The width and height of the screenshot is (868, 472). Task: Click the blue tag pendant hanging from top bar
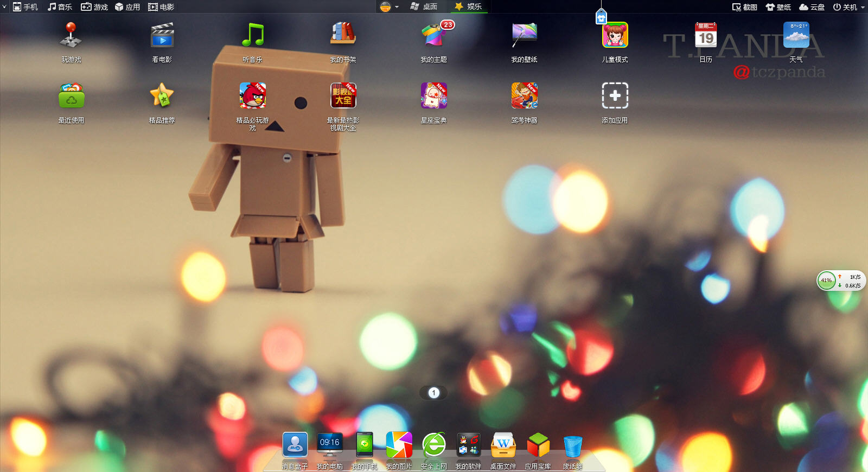(x=601, y=17)
